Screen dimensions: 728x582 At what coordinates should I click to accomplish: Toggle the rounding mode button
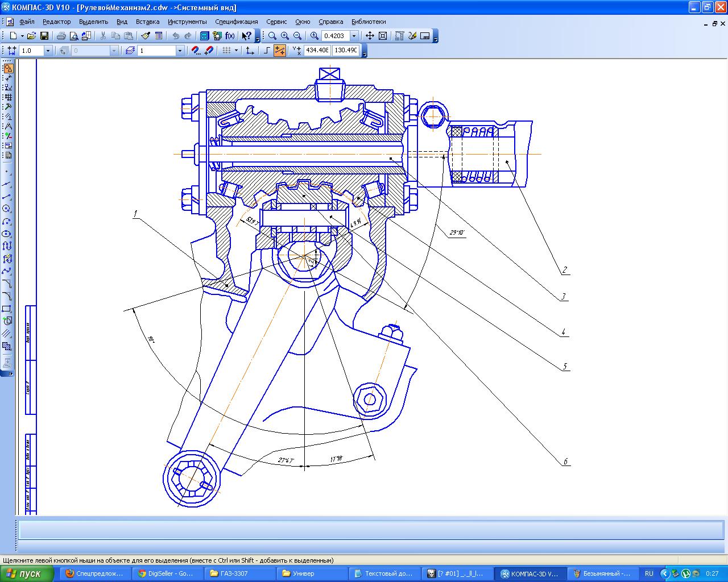coord(280,51)
